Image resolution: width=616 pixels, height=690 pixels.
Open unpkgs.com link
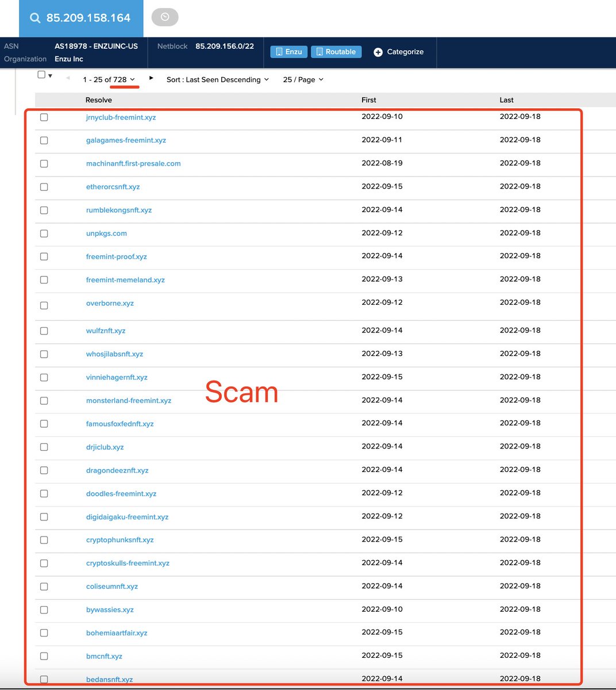(x=106, y=233)
